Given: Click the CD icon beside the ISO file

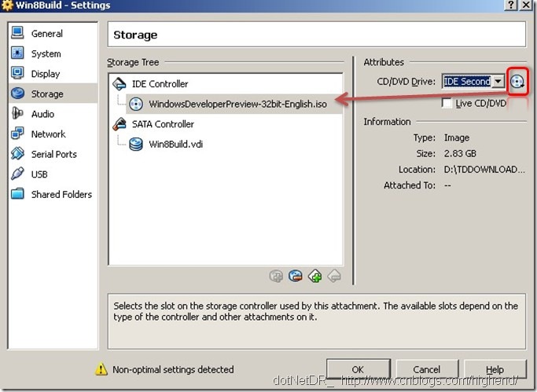Looking at the screenshot, I should pos(136,104).
